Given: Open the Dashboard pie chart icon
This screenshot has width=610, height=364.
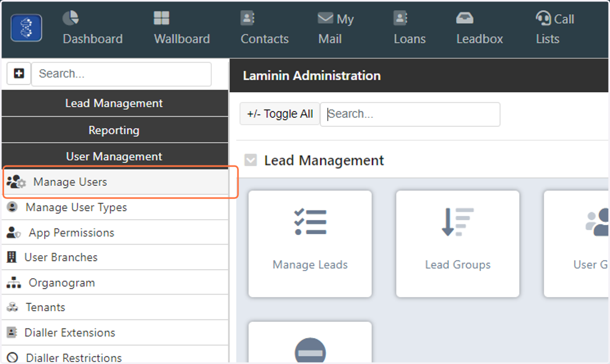Looking at the screenshot, I should point(71,19).
